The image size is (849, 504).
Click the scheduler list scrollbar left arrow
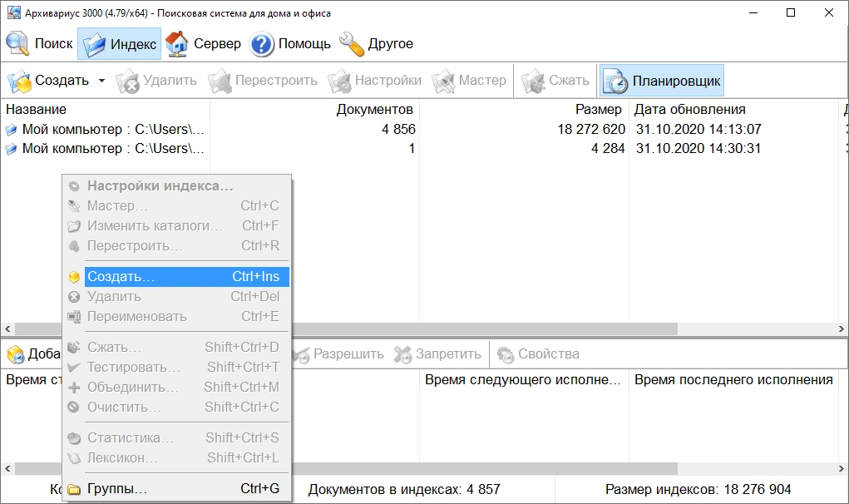7,468
